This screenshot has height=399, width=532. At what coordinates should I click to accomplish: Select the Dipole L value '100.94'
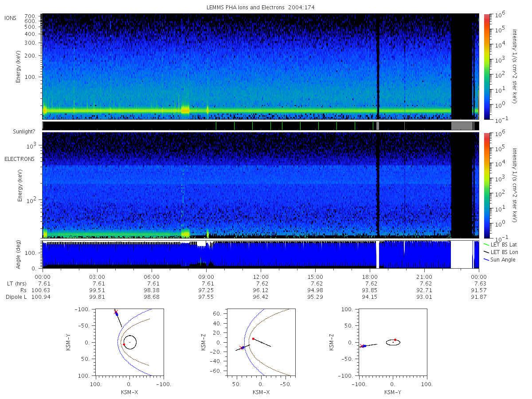coord(40,297)
